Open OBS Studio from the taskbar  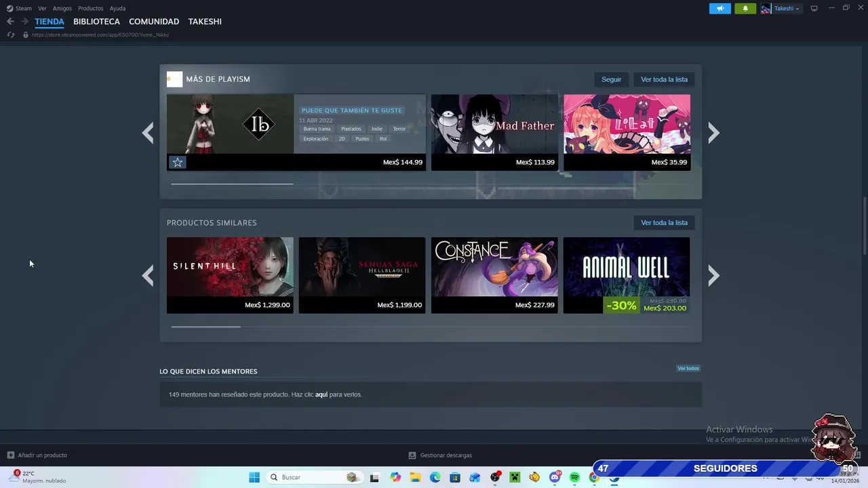[495, 477]
